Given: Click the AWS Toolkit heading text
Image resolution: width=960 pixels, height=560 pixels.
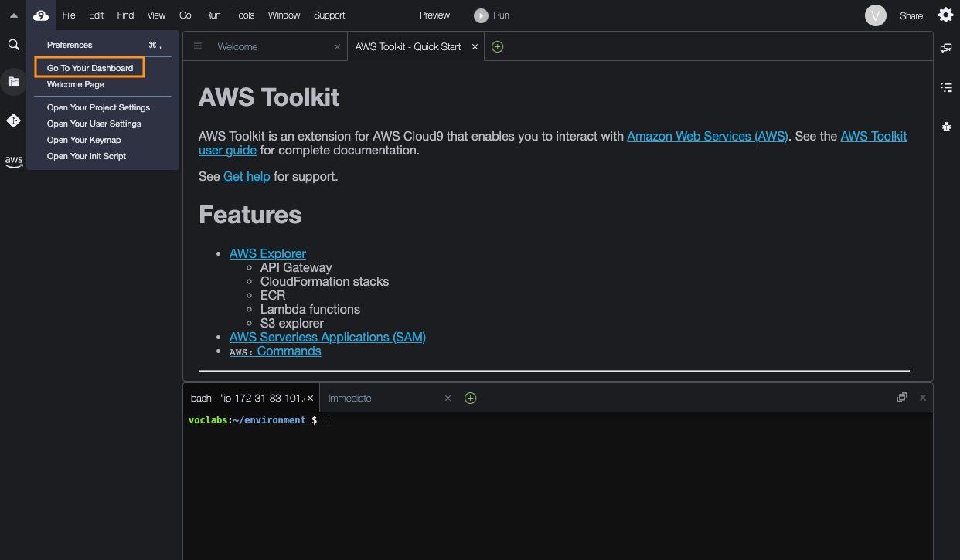Looking at the screenshot, I should point(269,97).
